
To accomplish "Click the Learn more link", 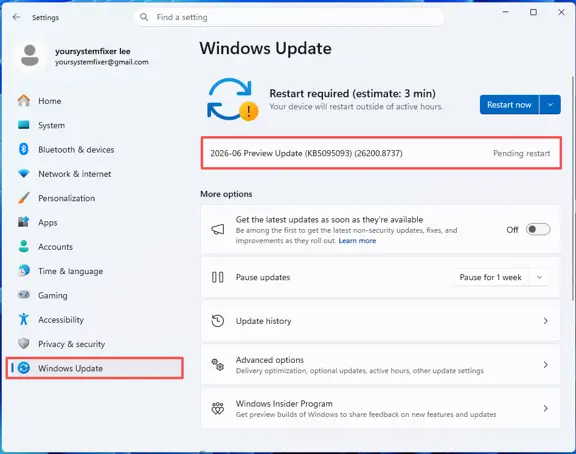I will tap(357, 241).
